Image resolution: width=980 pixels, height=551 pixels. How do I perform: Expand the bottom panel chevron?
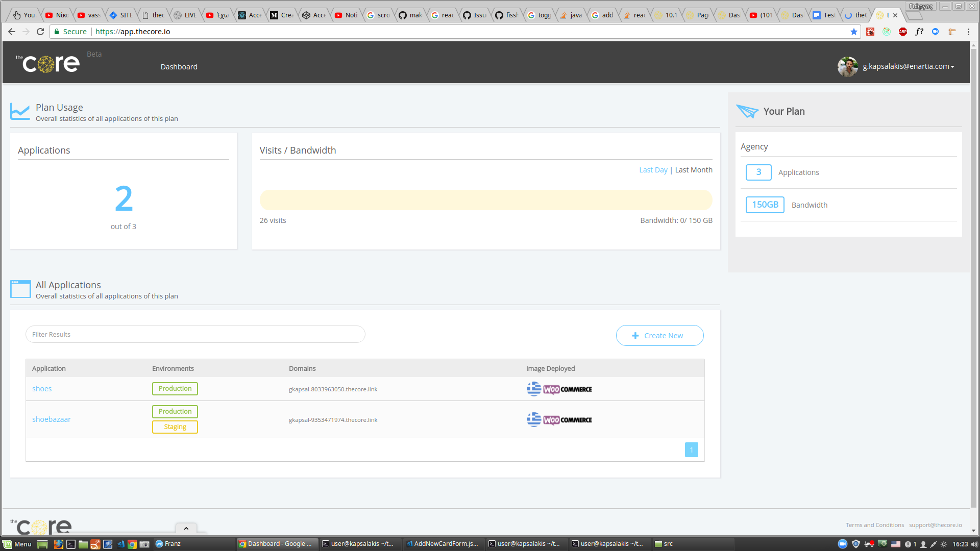click(x=186, y=529)
